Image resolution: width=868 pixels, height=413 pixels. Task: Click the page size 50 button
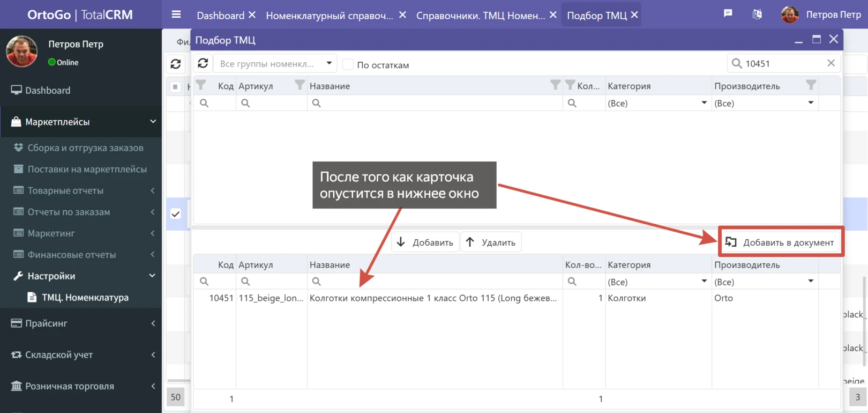point(176,397)
